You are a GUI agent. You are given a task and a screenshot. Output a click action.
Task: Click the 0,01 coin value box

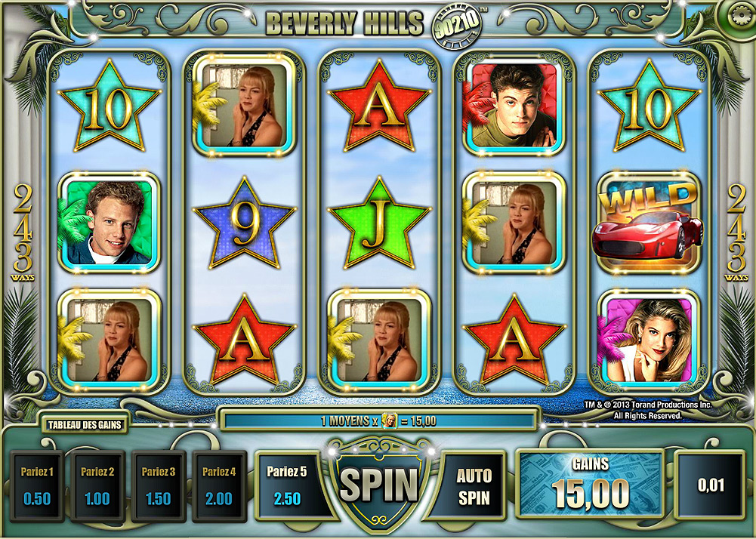[x=711, y=485]
